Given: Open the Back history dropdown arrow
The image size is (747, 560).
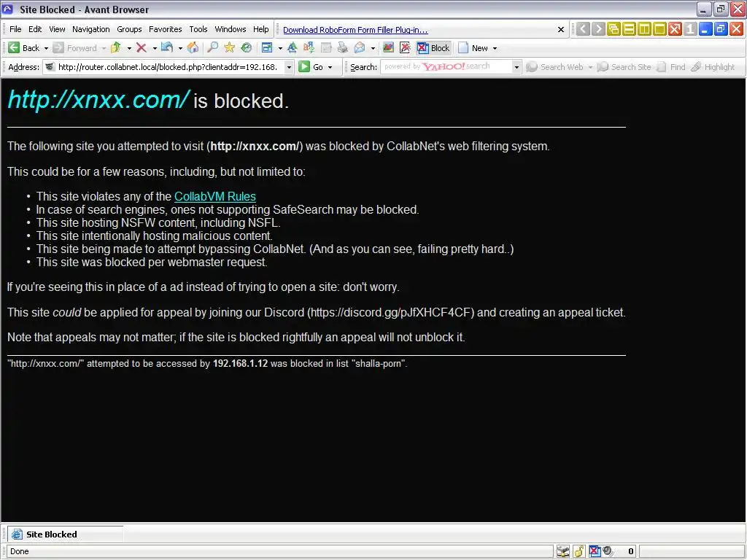Looking at the screenshot, I should (46, 49).
